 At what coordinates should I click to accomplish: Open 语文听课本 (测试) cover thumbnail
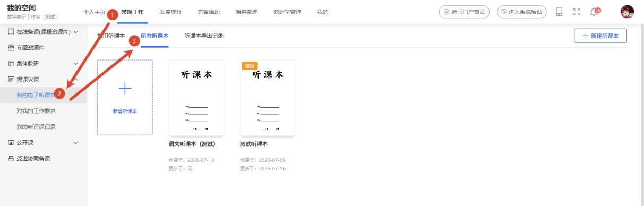click(x=196, y=98)
